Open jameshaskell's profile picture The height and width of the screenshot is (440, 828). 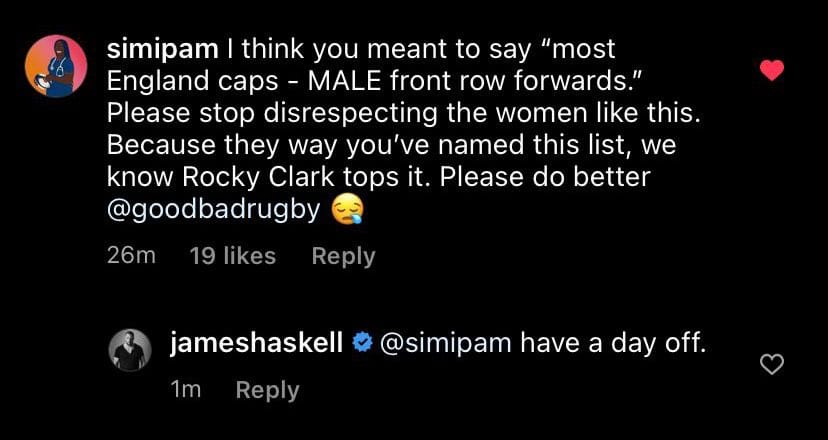coord(129,350)
